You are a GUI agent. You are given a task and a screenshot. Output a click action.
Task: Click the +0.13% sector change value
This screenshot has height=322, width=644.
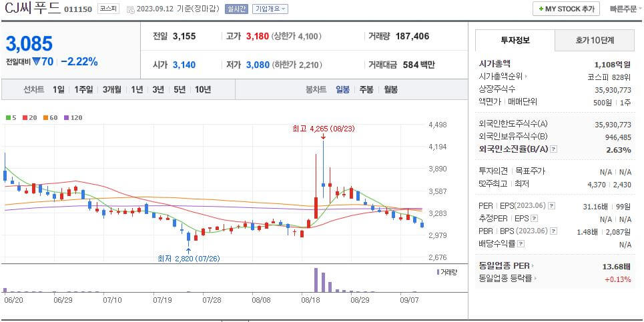[x=618, y=279]
